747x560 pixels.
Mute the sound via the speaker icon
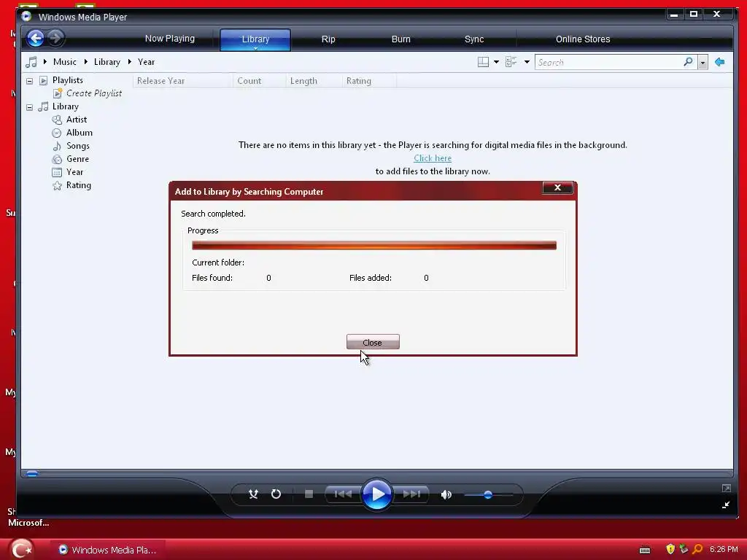446,495
